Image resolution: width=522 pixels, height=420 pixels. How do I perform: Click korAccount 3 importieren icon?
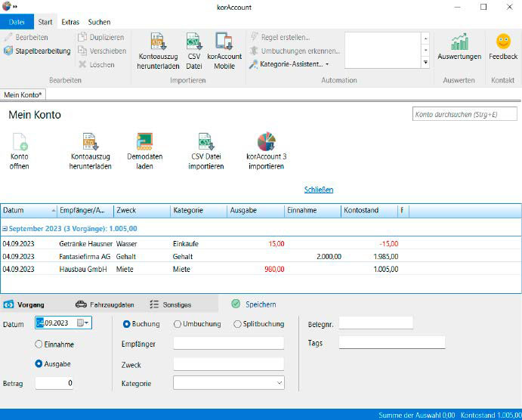(x=267, y=143)
